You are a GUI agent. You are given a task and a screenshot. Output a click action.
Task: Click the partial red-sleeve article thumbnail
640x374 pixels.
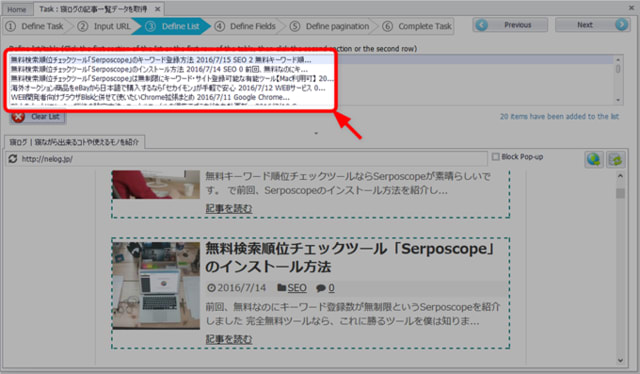tap(156, 185)
